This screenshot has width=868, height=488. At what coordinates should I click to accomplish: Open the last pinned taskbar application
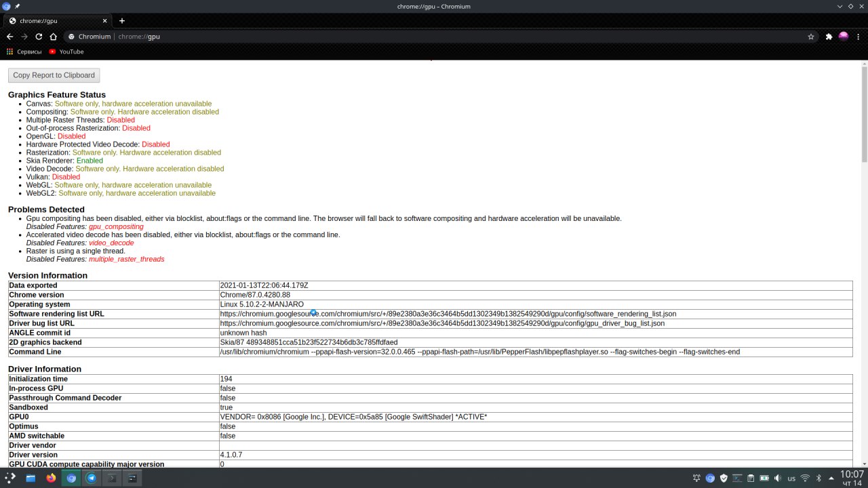tap(132, 478)
